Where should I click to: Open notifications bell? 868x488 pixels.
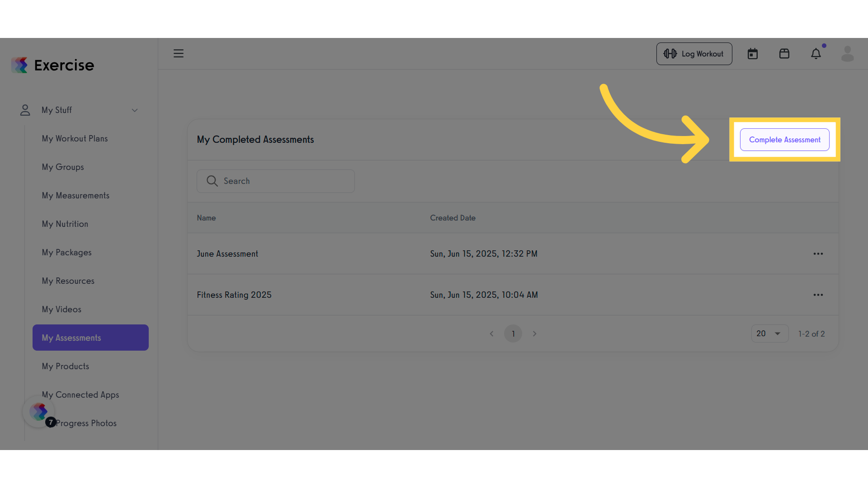tap(816, 54)
